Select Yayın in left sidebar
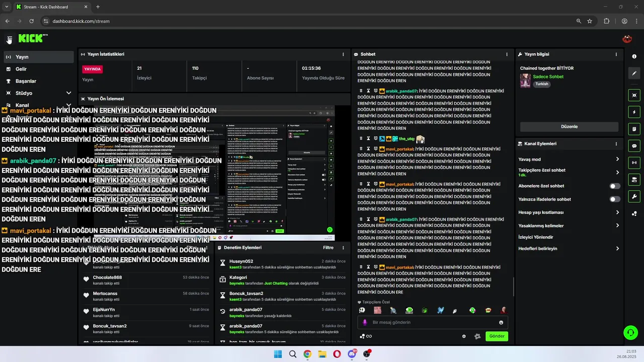Screen dimensions: 644x362 pyautogui.click(x=38, y=57)
